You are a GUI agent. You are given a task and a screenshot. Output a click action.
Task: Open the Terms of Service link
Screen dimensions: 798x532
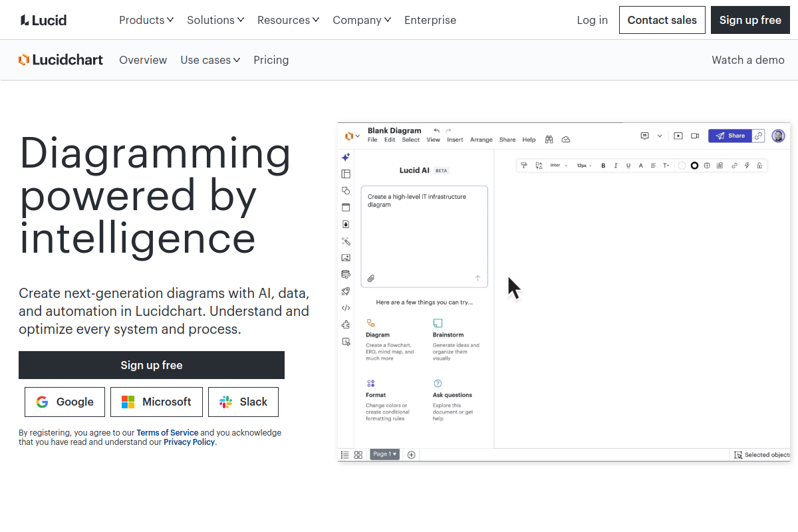[168, 432]
